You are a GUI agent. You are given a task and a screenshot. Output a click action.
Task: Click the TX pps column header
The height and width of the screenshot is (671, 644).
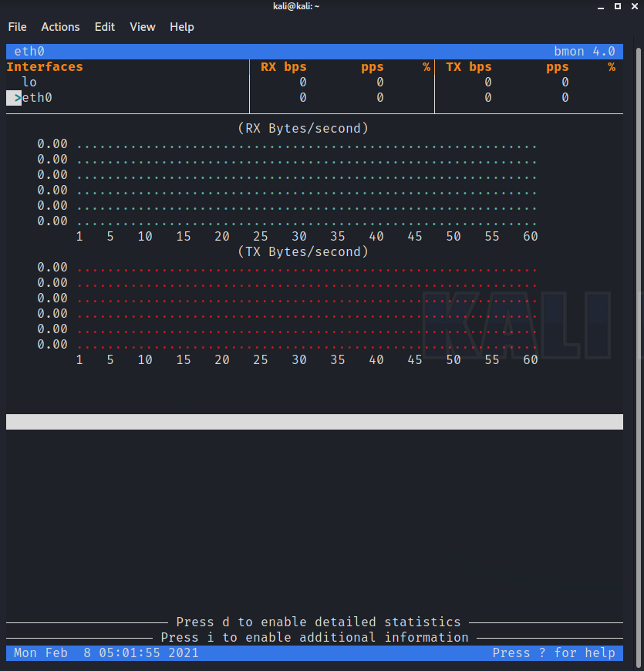coord(557,67)
